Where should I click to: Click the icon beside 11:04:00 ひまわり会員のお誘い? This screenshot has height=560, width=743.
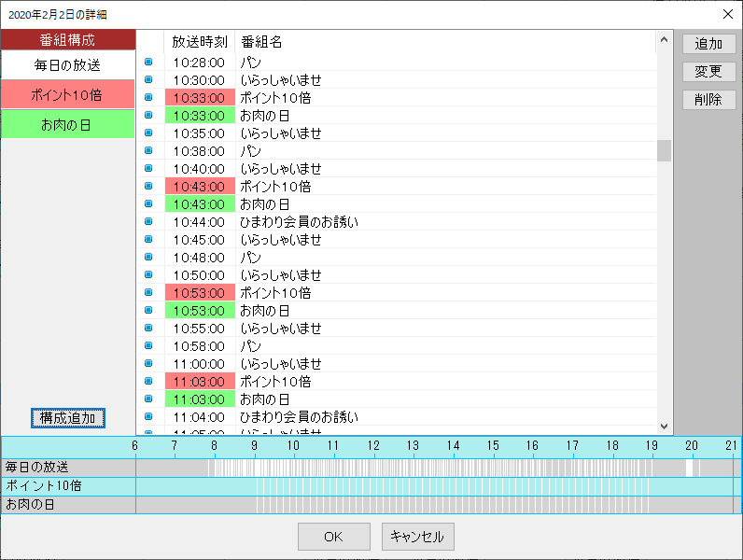coord(147,417)
